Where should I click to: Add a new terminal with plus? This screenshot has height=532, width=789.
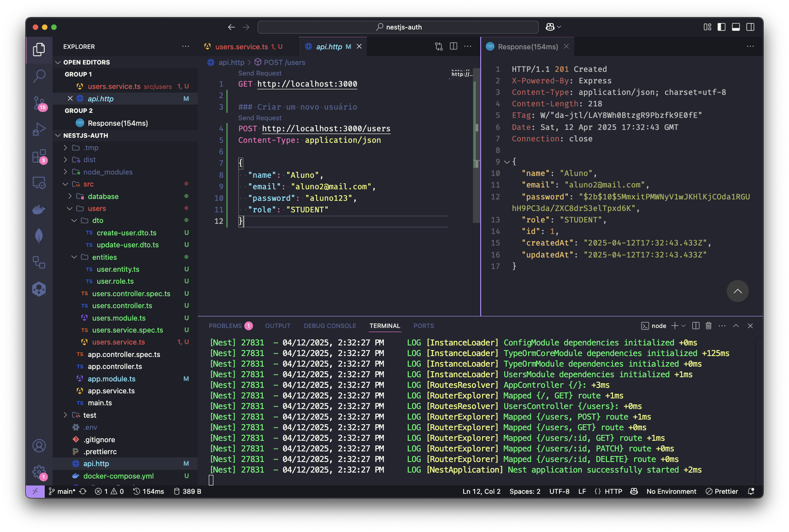(675, 326)
